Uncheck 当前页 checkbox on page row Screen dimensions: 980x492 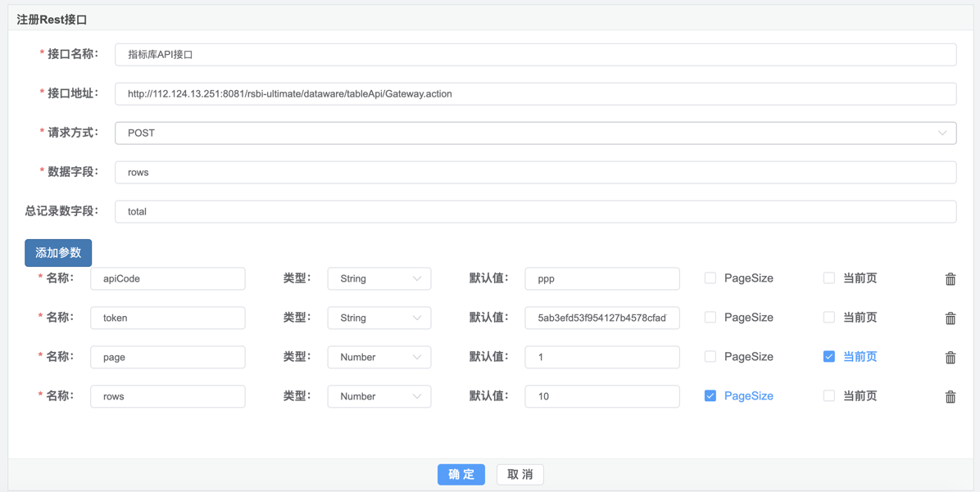point(829,357)
